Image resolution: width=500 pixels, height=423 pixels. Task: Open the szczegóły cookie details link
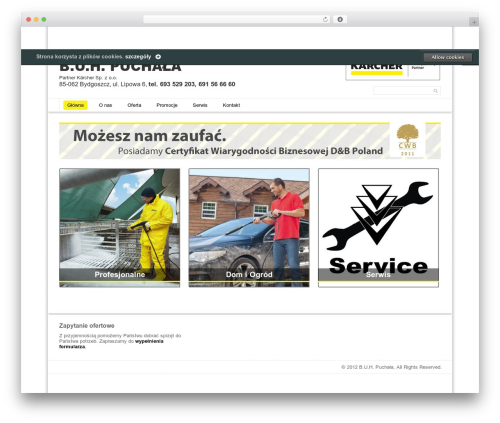coord(138,57)
